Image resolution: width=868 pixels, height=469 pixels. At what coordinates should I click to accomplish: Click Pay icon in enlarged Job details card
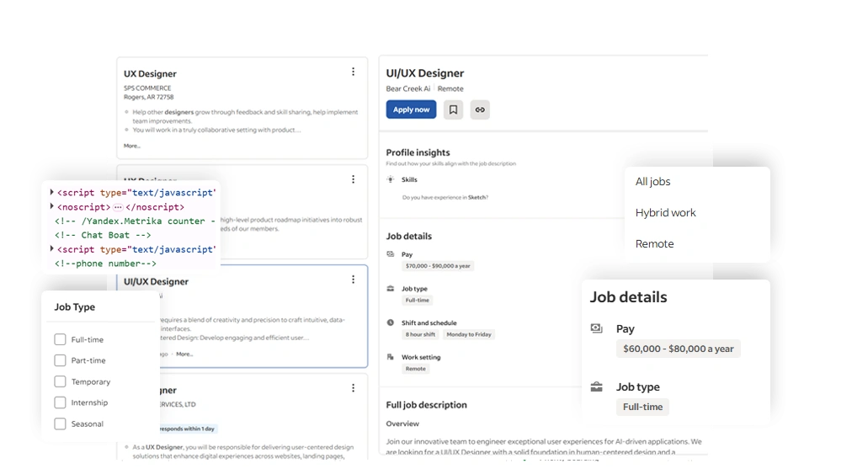[596, 328]
